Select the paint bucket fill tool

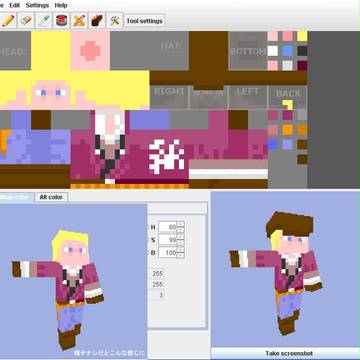coord(61,21)
